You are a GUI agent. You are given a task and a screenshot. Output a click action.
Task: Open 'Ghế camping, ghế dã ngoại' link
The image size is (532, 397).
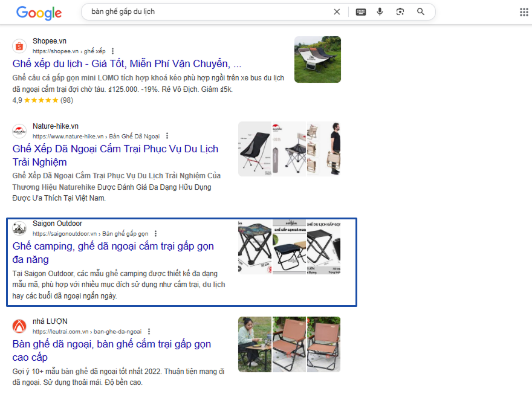113,253
